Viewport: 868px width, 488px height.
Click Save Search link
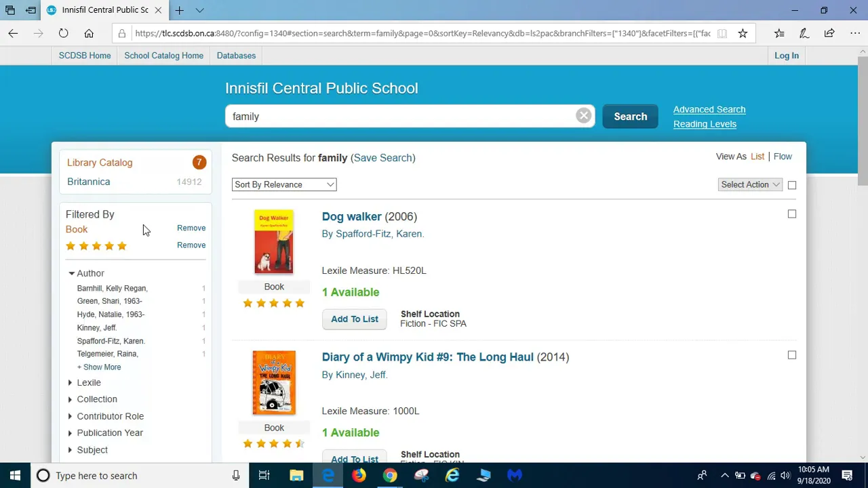pyautogui.click(x=383, y=158)
